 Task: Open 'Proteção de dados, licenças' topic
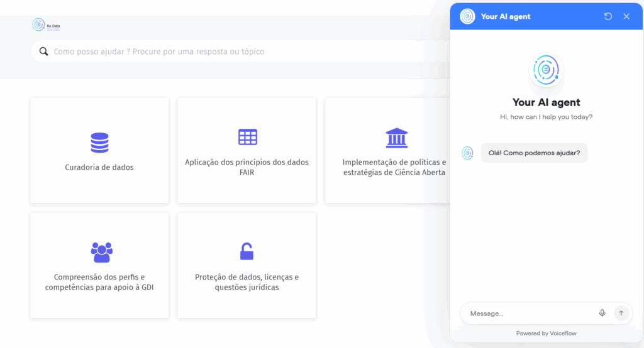[x=247, y=282]
